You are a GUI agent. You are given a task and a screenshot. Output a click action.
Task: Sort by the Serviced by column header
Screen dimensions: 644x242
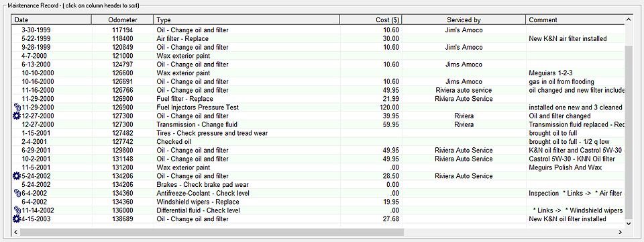point(464,19)
